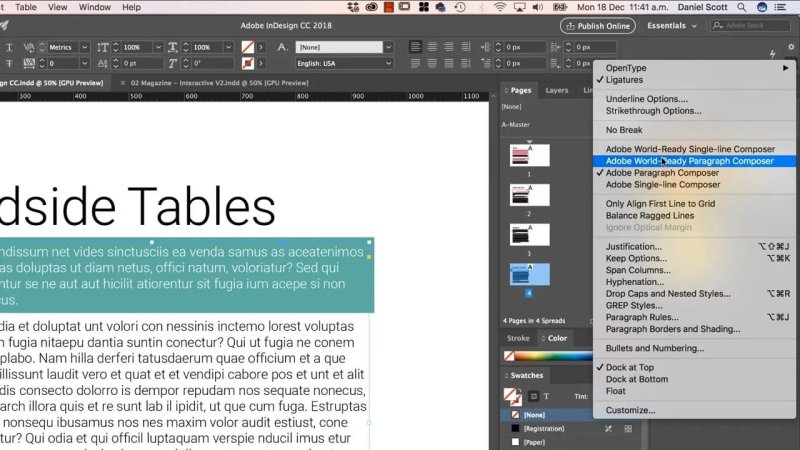Click the baseline shift icon
This screenshot has height=450, width=800.
click(103, 63)
